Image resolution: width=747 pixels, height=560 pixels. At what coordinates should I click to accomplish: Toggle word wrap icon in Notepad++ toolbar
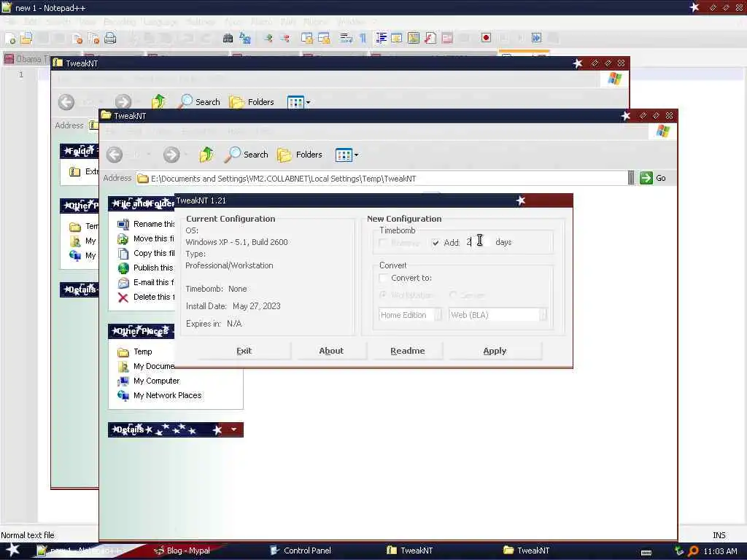tap(346, 38)
